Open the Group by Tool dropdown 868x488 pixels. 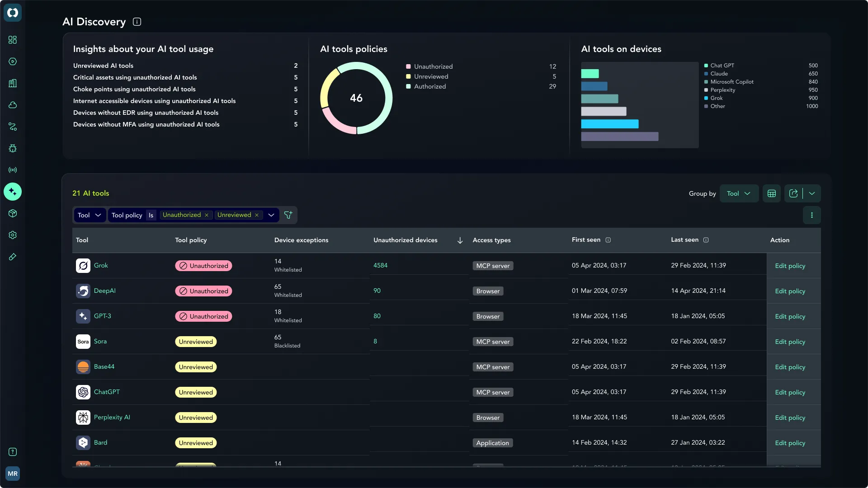pos(739,193)
